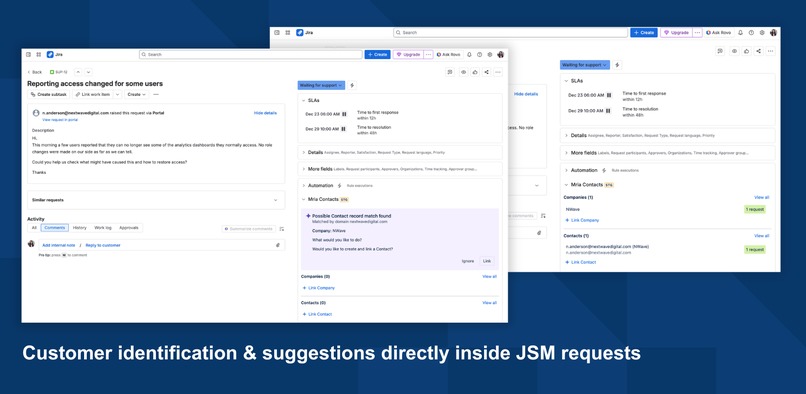
Task: Expand Similar requests section
Action: pyautogui.click(x=156, y=200)
